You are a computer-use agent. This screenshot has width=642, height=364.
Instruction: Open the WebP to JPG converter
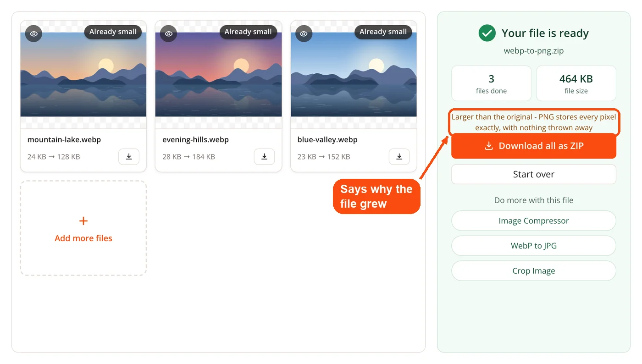pos(534,246)
